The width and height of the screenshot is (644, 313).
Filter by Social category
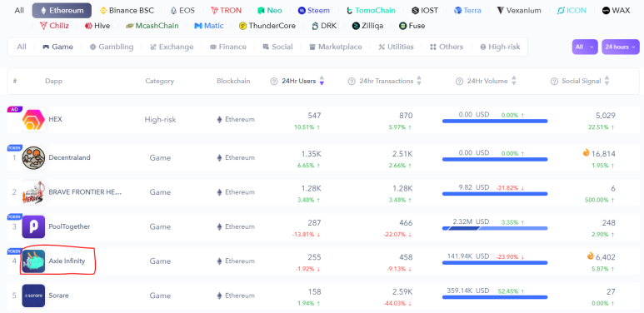pyautogui.click(x=277, y=47)
